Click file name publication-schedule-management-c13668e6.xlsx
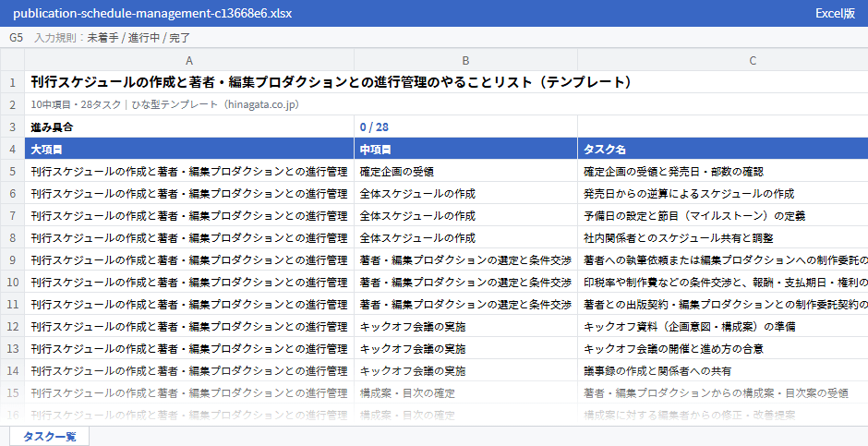The image size is (868, 446). (152, 13)
